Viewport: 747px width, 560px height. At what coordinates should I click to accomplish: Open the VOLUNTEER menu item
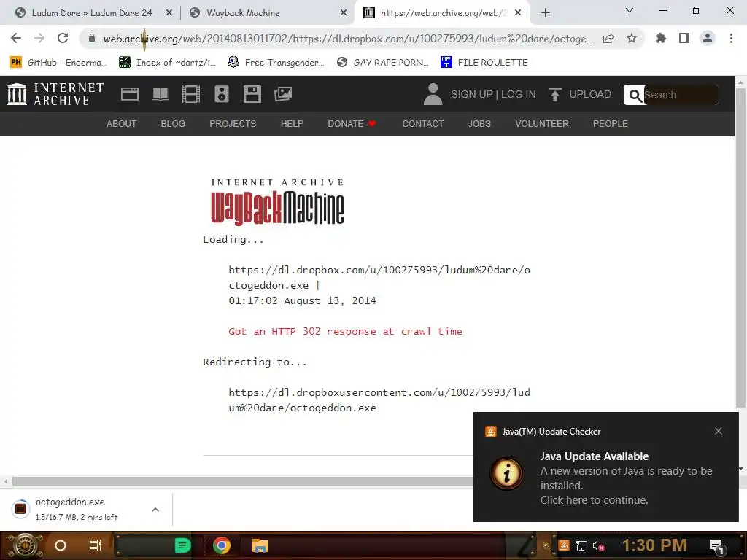click(542, 124)
